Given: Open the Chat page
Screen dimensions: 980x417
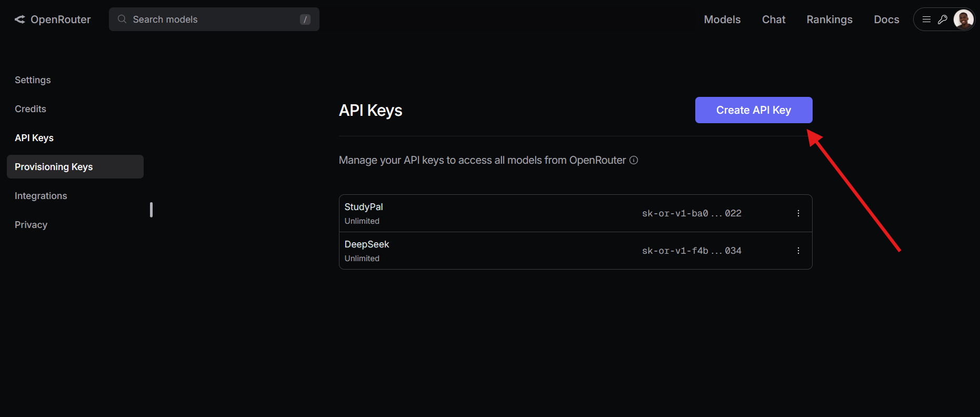Looking at the screenshot, I should (x=773, y=19).
